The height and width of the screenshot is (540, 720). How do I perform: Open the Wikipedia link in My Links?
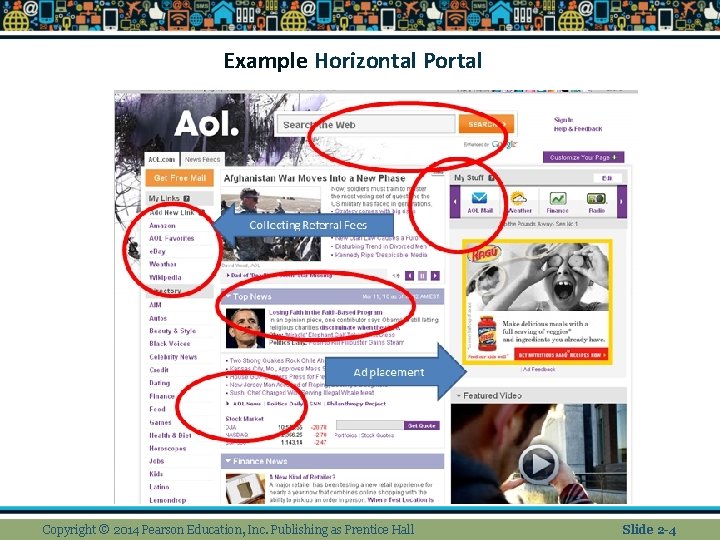pyautogui.click(x=165, y=277)
